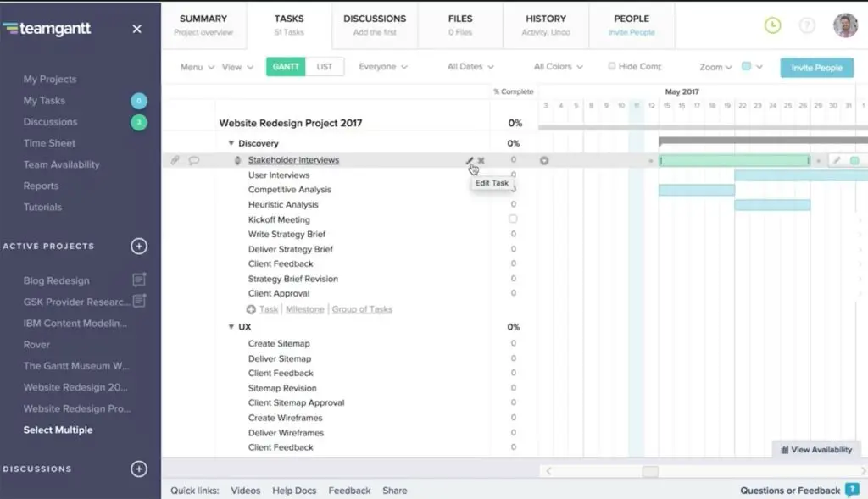
Task: Click the pencil icon right of the Gantt bar
Action: click(837, 160)
